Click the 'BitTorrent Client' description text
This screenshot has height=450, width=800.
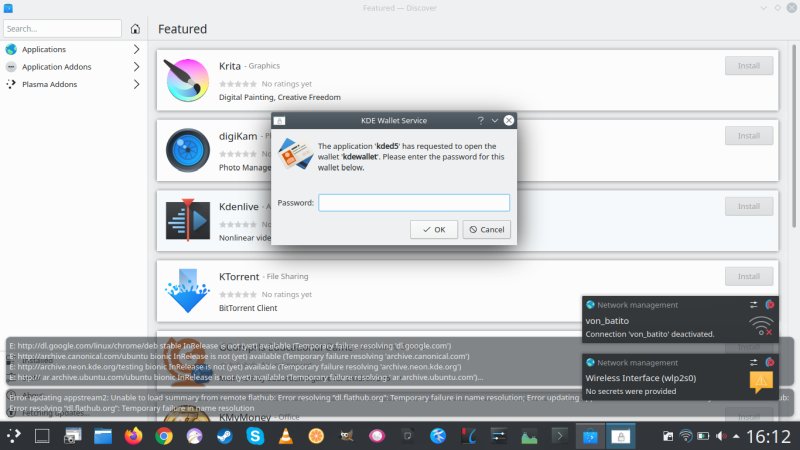click(248, 308)
